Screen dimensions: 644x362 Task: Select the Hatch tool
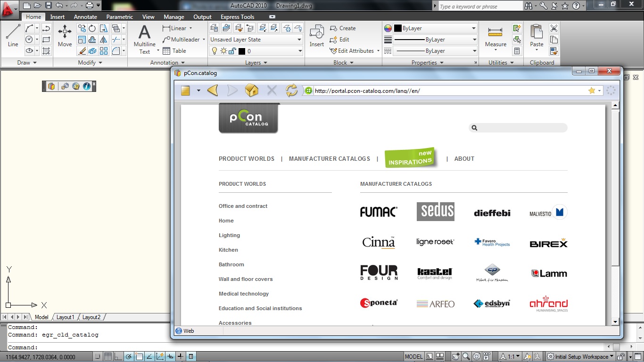(46, 51)
